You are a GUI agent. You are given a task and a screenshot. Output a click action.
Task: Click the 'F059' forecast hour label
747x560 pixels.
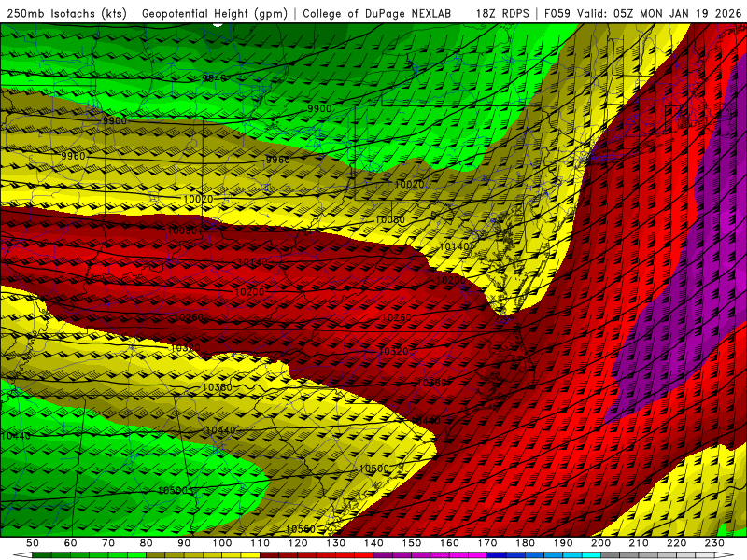click(x=557, y=14)
